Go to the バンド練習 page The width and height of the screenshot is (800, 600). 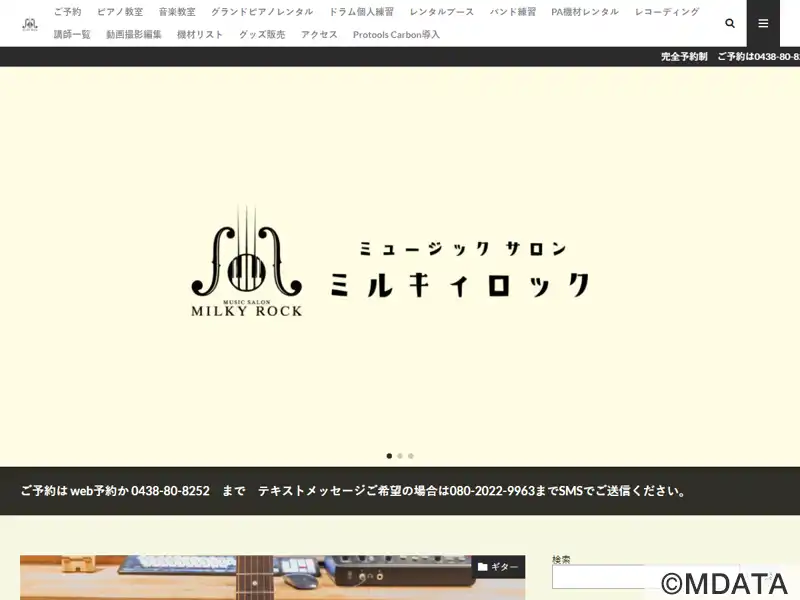point(513,12)
